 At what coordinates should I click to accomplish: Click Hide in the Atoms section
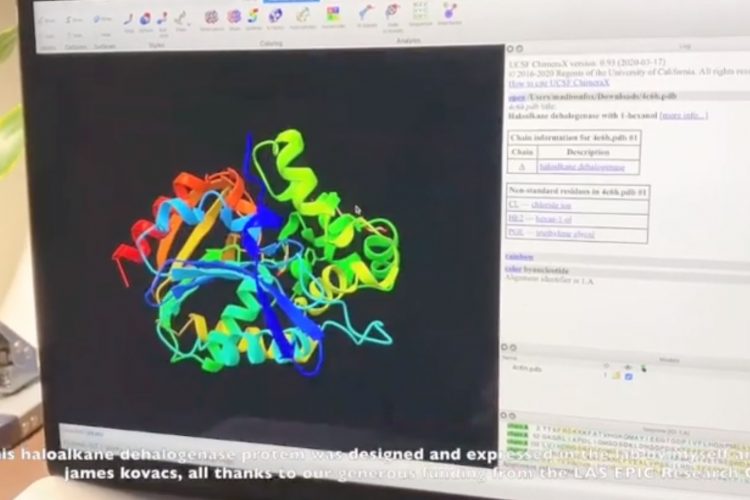point(48,36)
